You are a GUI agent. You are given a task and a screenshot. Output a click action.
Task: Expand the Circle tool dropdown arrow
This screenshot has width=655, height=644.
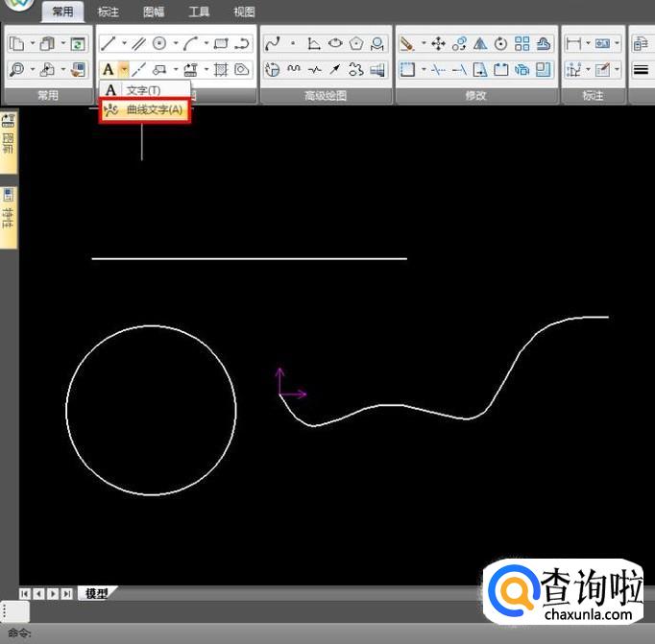pos(175,44)
